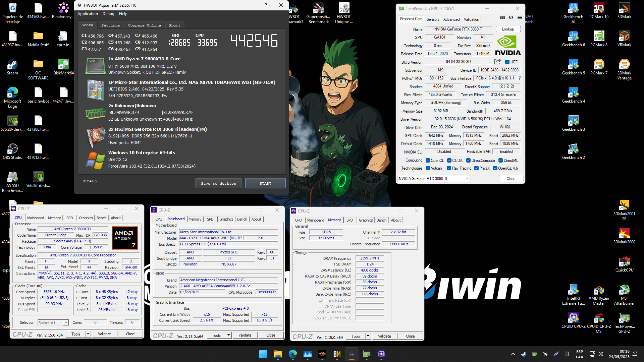Click the Windows Start button in taskbar
Screen dimensions: 644x362
[263, 354]
